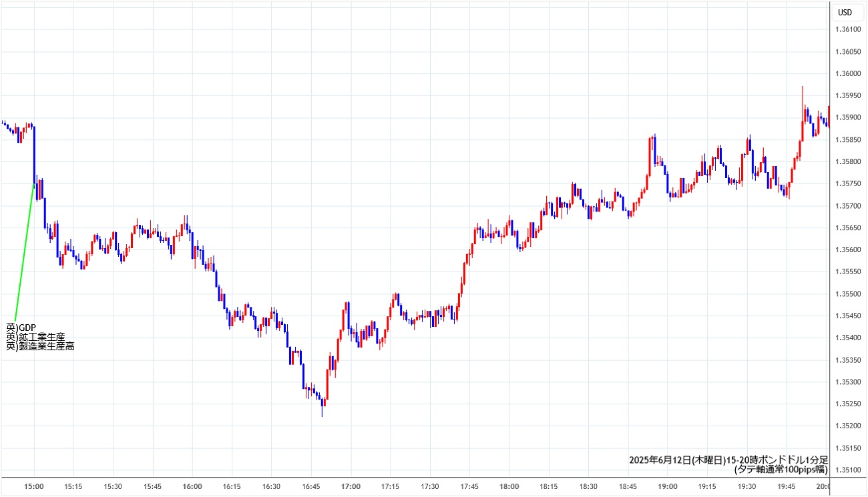
Task: Click the 15:15 time axis label
Action: tap(73, 487)
